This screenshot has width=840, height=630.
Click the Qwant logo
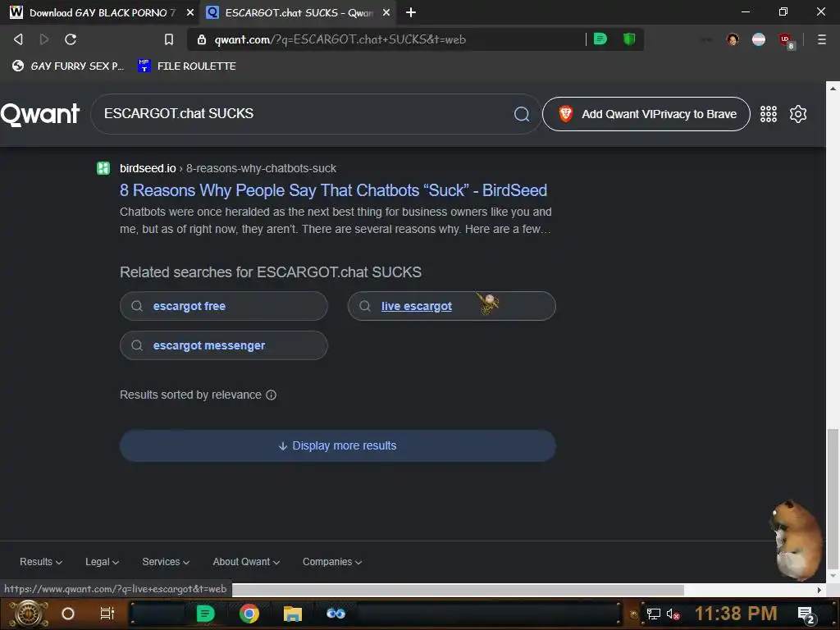pos(40,114)
